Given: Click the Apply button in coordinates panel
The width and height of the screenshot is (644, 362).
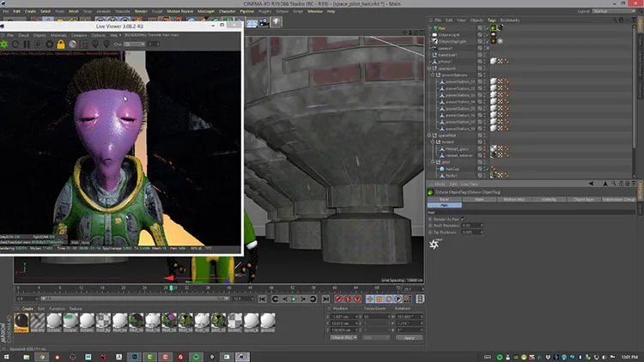Looking at the screenshot, I should [409, 338].
